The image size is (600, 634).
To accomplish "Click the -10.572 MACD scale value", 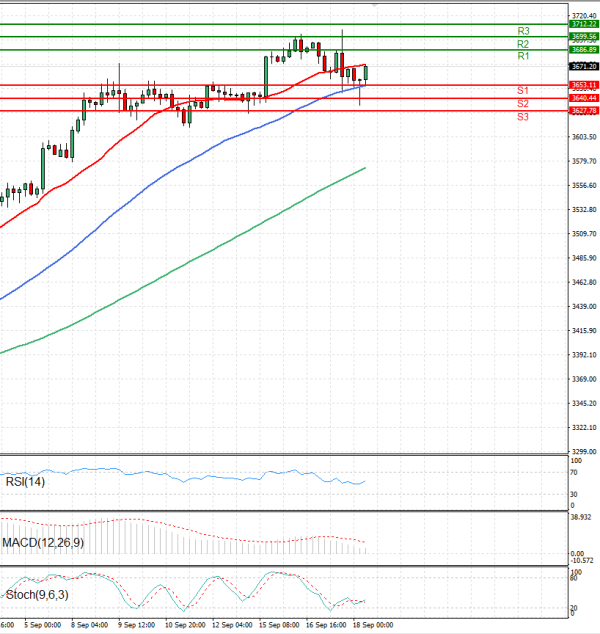I will click(x=582, y=560).
